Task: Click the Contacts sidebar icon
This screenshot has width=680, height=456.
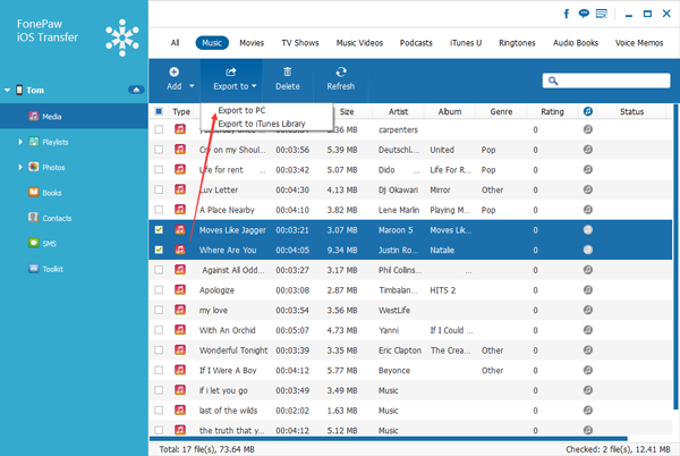Action: [x=33, y=217]
